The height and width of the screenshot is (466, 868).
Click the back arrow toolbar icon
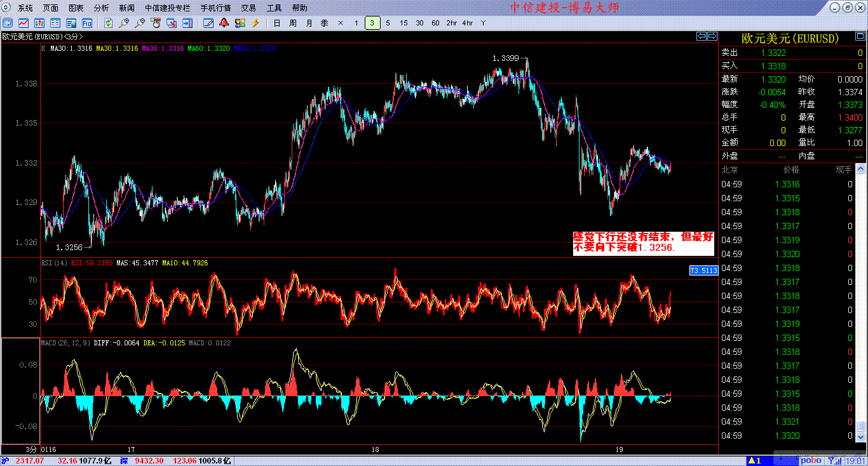click(x=7, y=23)
